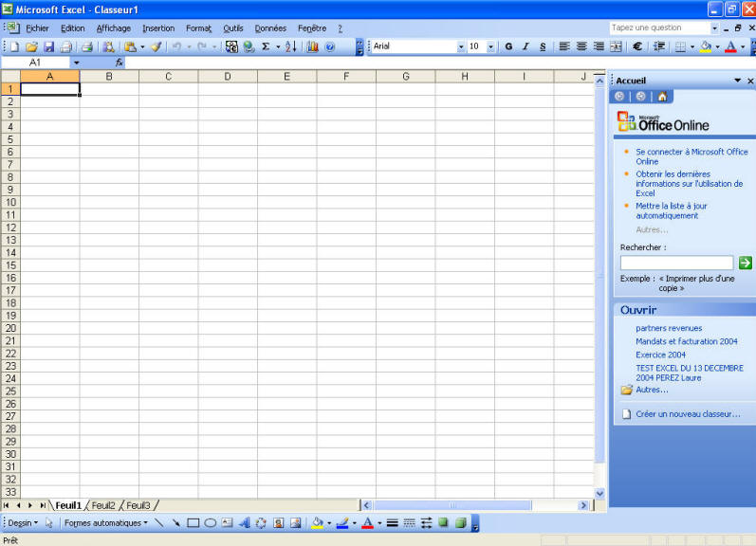Expand the Name Box dropdown arrow
756x546 pixels.
tap(76, 63)
